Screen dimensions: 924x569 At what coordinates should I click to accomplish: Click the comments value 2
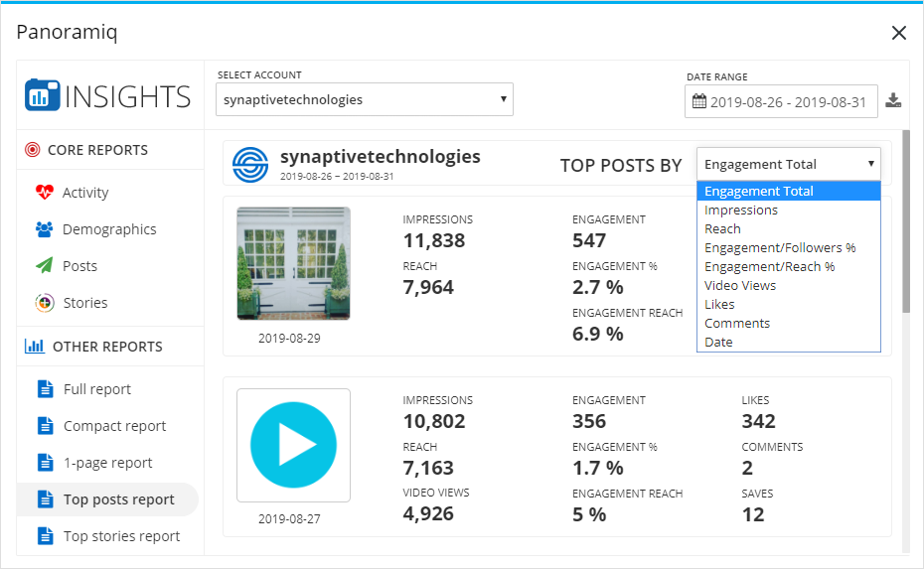pos(747,468)
